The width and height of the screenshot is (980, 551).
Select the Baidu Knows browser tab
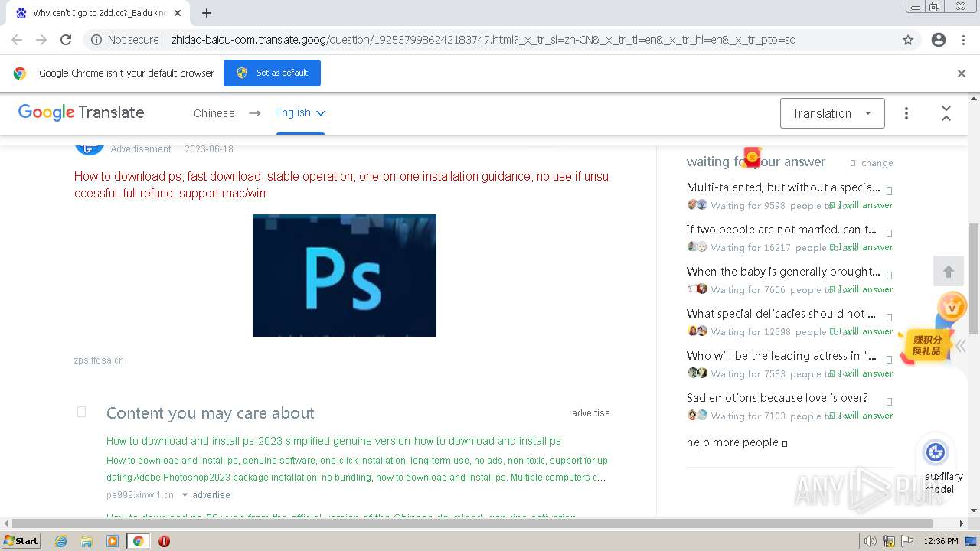point(98,13)
